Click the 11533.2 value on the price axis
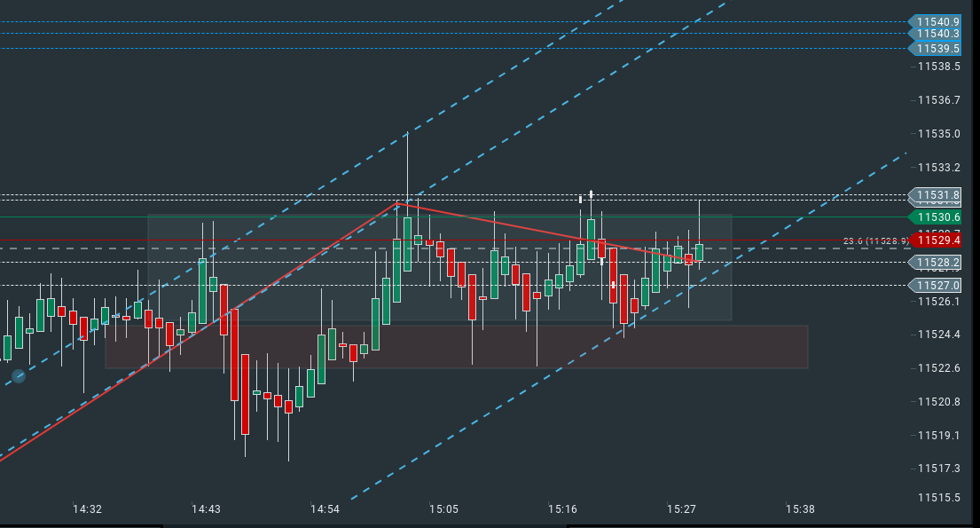 pyautogui.click(x=938, y=168)
